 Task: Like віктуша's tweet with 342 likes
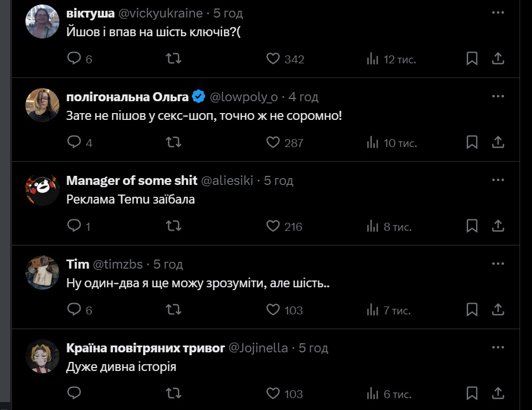pos(274,59)
